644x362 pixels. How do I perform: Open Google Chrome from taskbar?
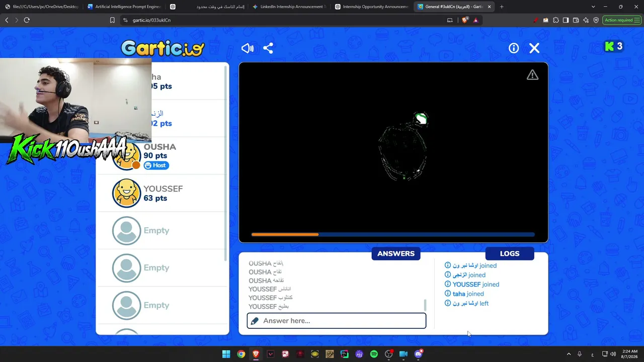[x=241, y=354]
